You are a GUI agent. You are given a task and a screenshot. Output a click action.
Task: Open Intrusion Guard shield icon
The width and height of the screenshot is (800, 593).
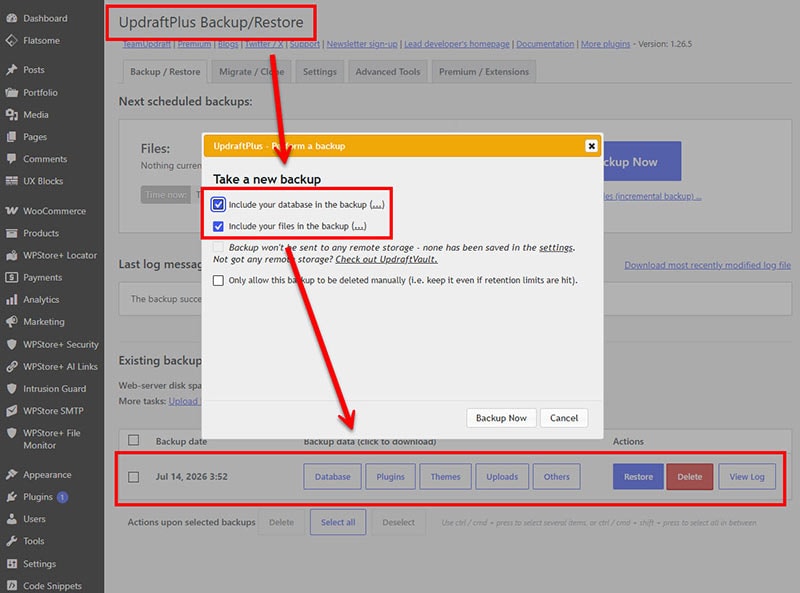(x=12, y=389)
